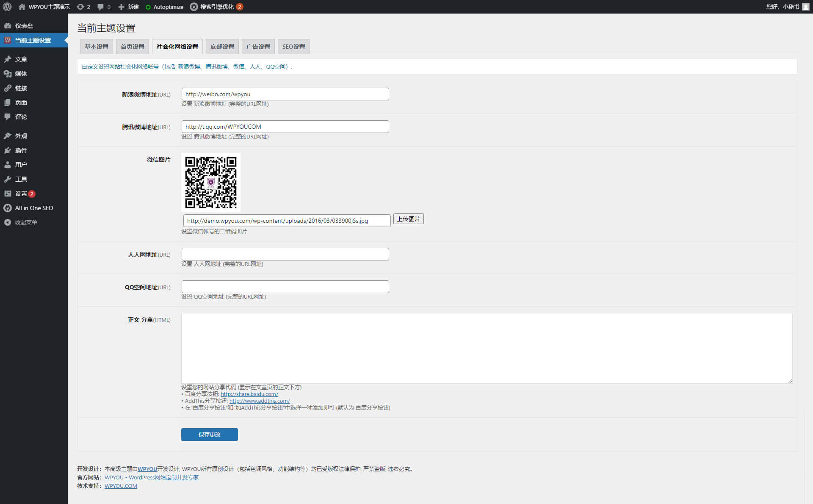Click the paintbrush icon for 外观

coord(8,136)
